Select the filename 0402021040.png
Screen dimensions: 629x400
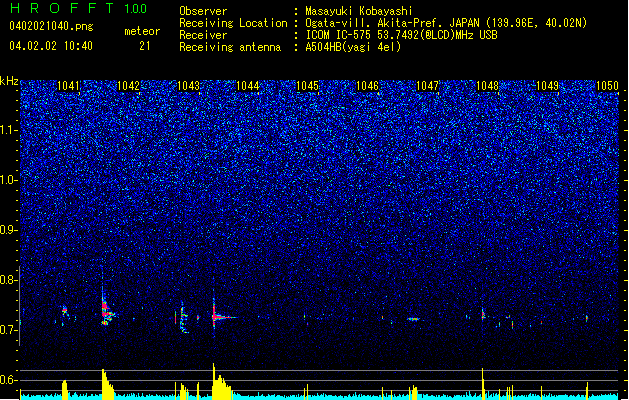point(51,26)
